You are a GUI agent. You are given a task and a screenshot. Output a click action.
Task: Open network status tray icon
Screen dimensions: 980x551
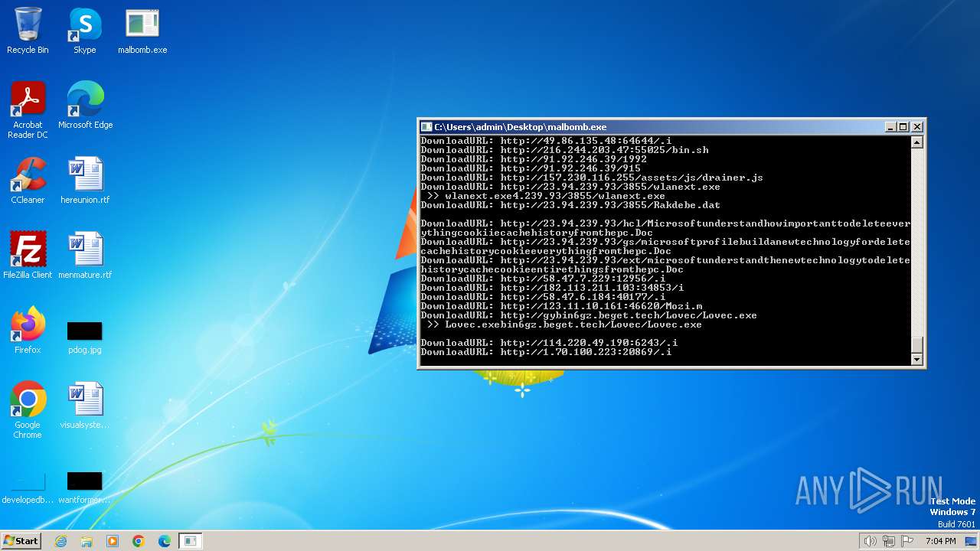pos(889,541)
